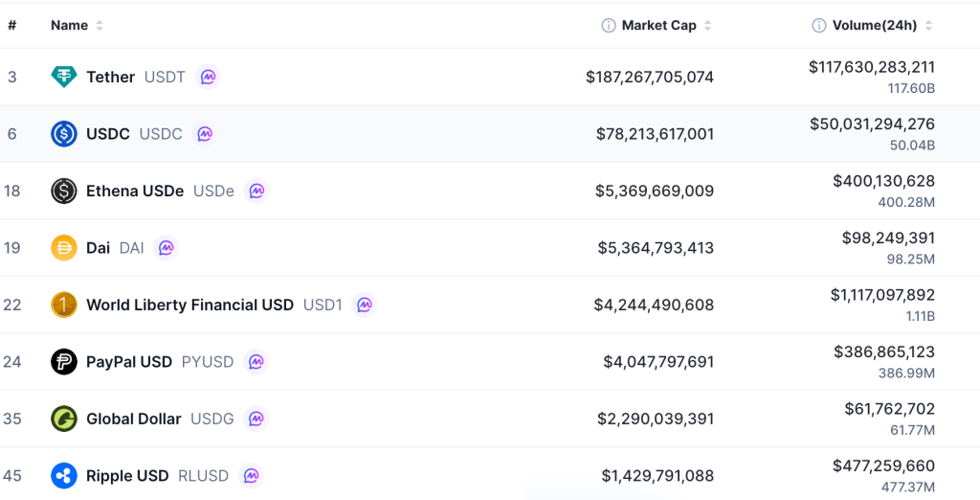This screenshot has height=500, width=980.
Task: Click the Tether teal diamond logo
Action: (64, 77)
